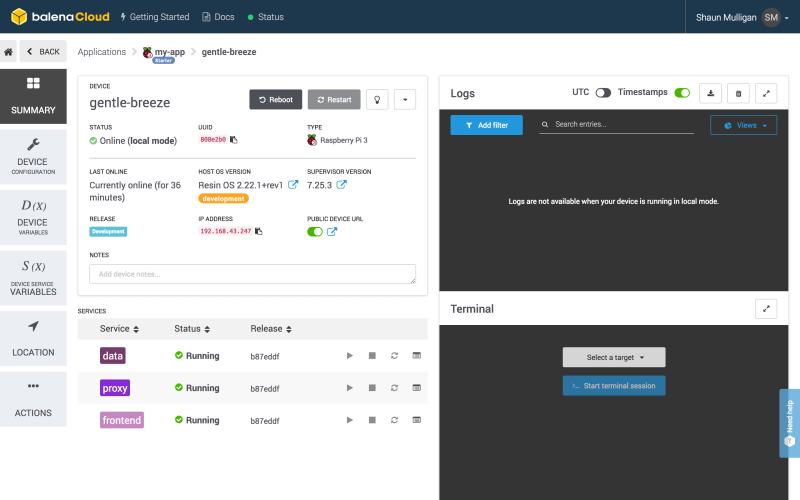This screenshot has height=500, width=800.
Task: Open the Device Configuration sidebar tab
Action: tap(33, 157)
